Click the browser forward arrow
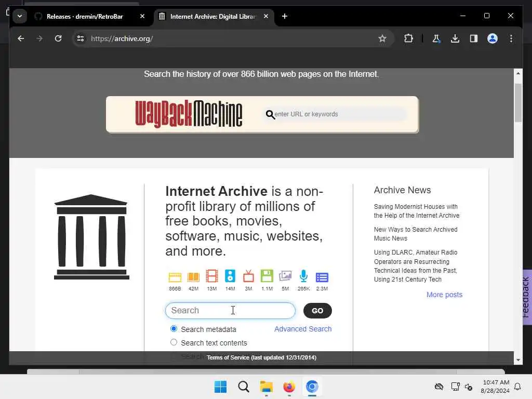Image resolution: width=532 pixels, height=399 pixels. 39,38
